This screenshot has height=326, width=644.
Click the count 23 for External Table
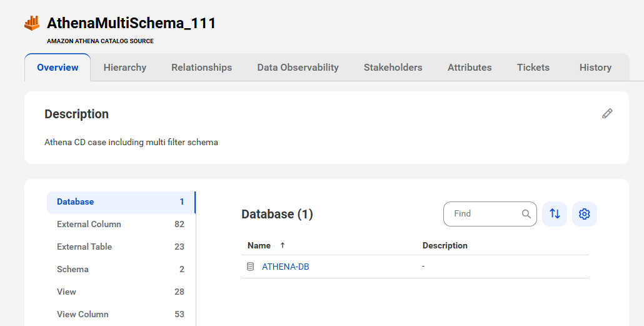click(179, 247)
